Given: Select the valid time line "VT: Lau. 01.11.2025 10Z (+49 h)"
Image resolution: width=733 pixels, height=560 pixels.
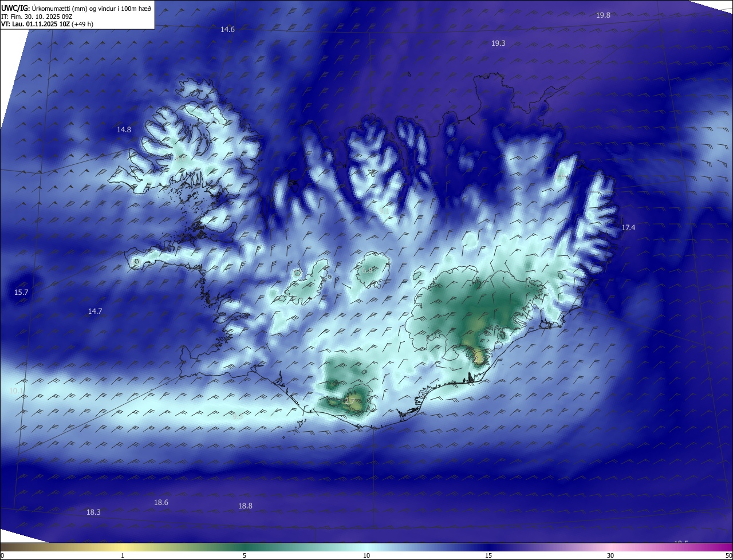Looking at the screenshot, I should pos(48,25).
